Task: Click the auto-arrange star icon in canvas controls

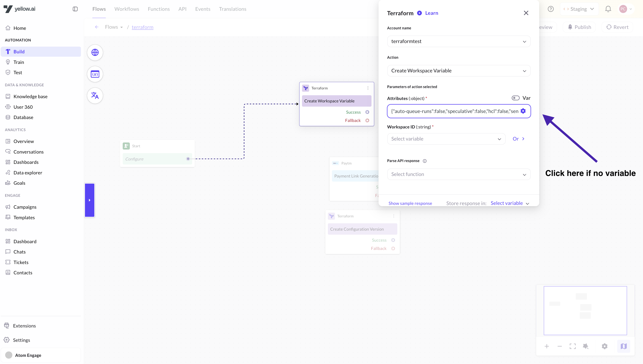Action: pos(586,346)
